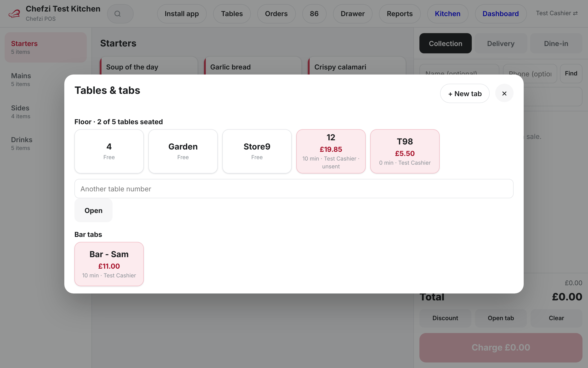Screen dimensions: 588x368
Task: Open the Kitchen link
Action: pos(448,14)
